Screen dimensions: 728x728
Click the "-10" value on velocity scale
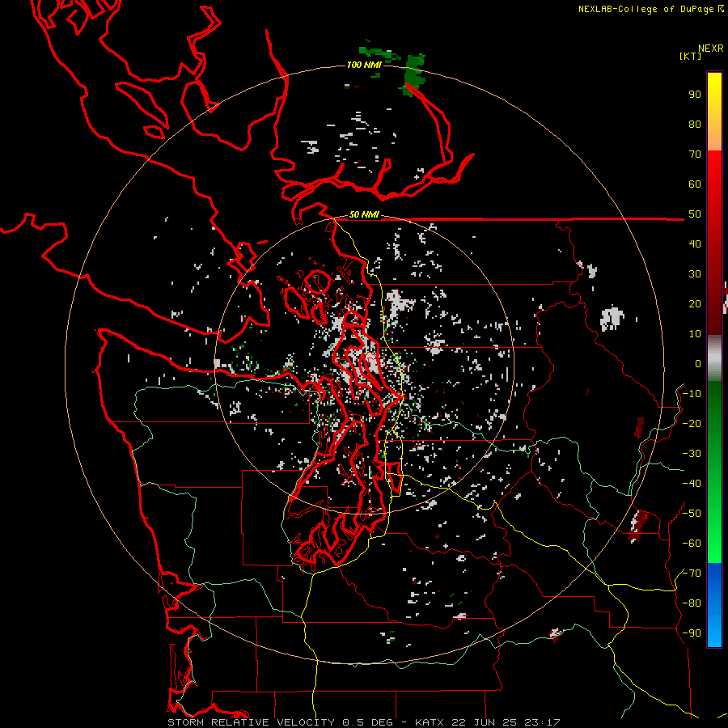(692, 394)
